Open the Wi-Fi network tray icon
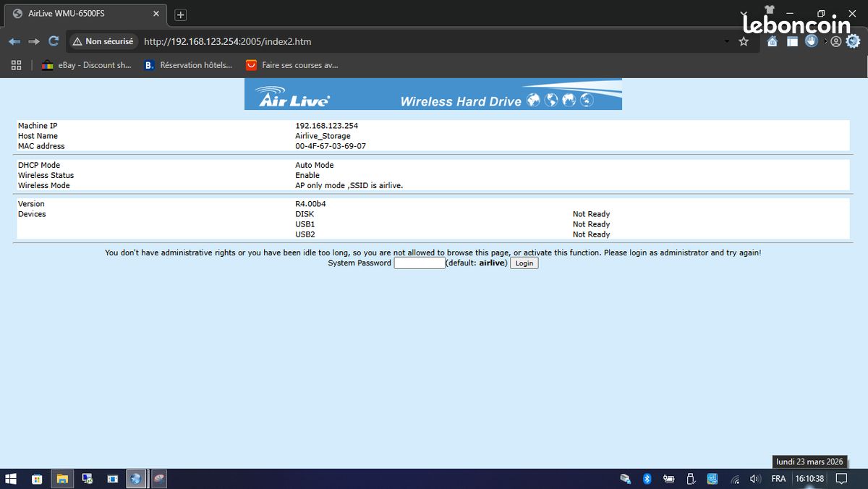 (736, 479)
